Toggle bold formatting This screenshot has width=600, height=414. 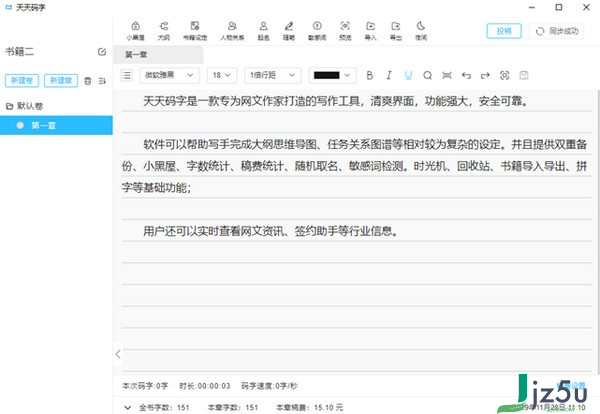click(370, 75)
